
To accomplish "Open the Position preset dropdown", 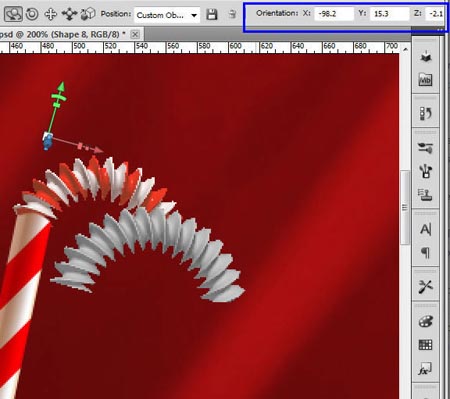I will tap(167, 15).
